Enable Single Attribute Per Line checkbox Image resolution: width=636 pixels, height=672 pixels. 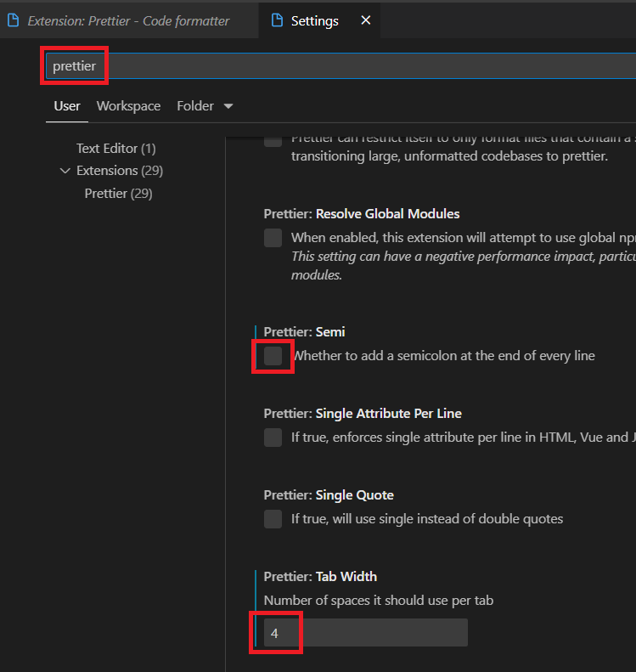pos(273,438)
